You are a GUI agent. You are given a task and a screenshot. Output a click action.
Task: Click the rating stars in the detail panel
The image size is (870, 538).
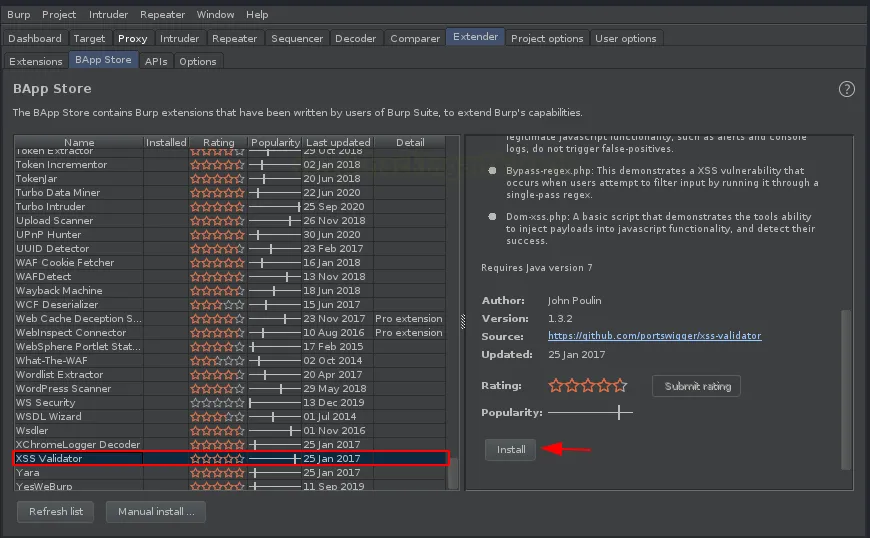click(587, 385)
